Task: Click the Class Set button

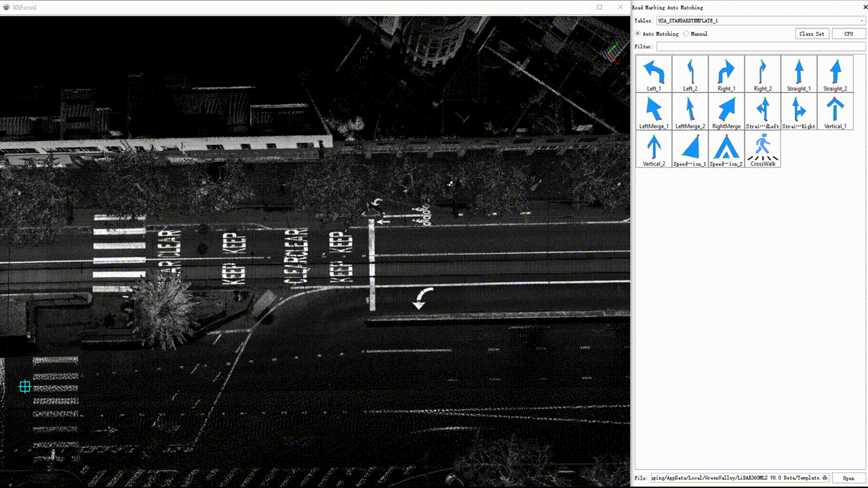Action: [x=812, y=34]
